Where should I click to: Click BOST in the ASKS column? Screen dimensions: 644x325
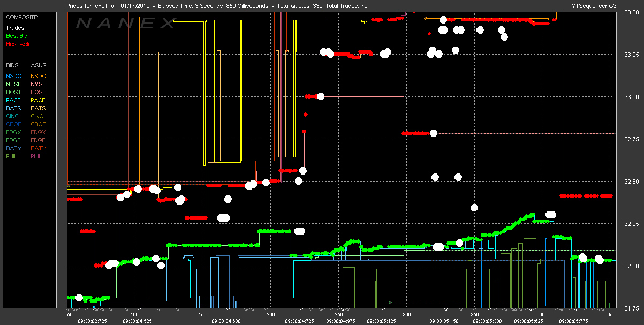point(39,92)
